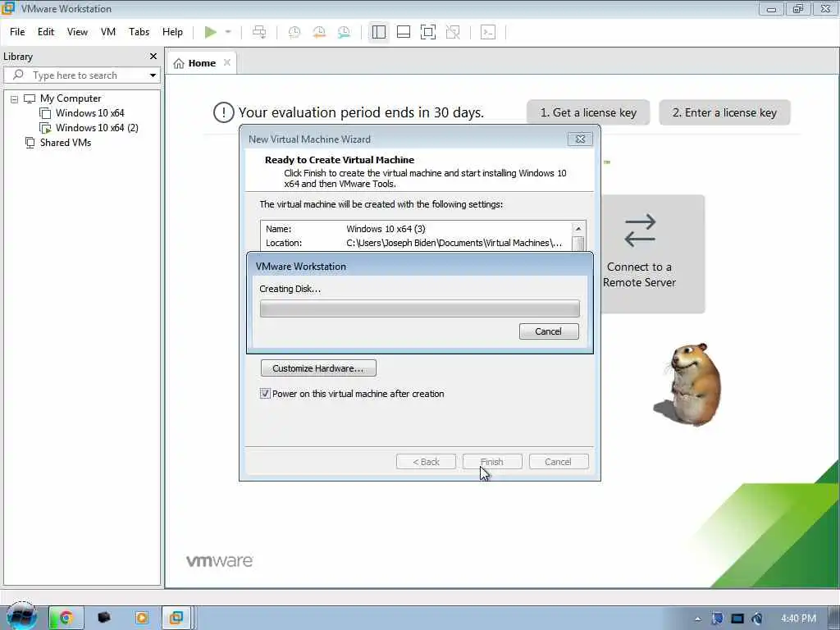Click the evaluation warning exclamation icon
The height and width of the screenshot is (630, 840).
(223, 112)
